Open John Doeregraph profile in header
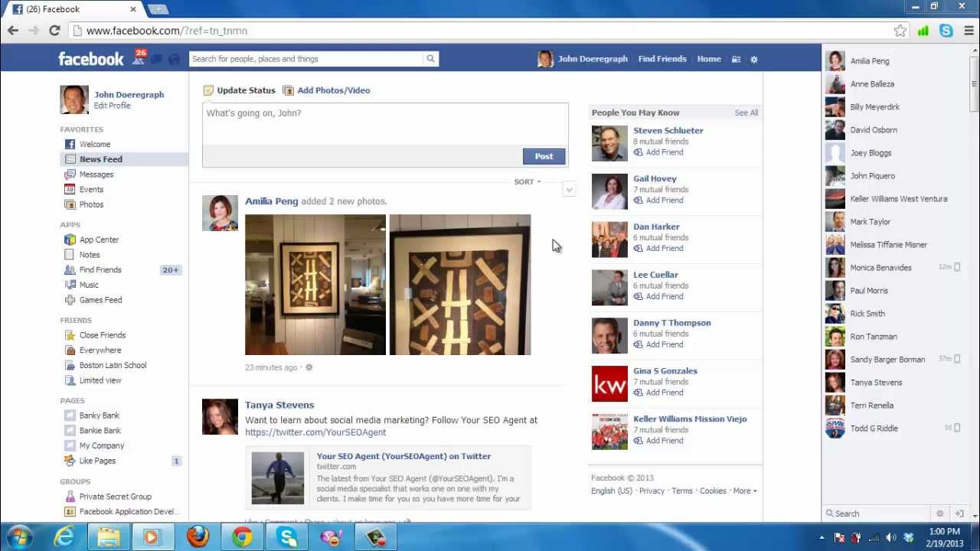This screenshot has width=980, height=551. pos(593,59)
